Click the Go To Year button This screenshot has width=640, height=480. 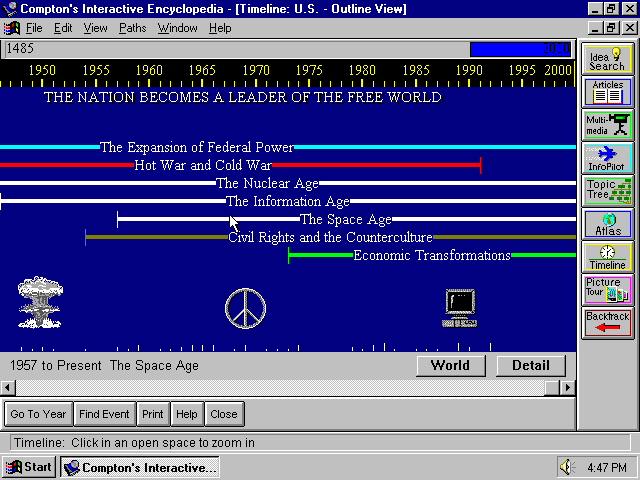pos(38,414)
